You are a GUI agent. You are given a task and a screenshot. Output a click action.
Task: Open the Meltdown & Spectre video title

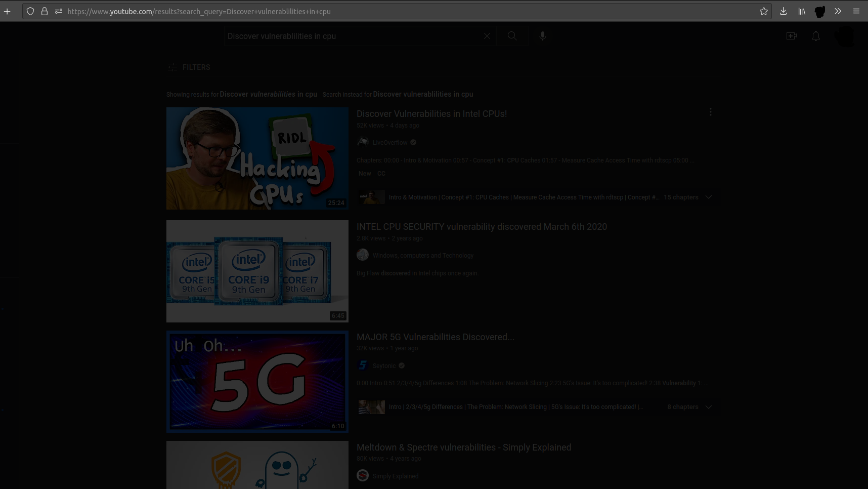pyautogui.click(x=464, y=447)
